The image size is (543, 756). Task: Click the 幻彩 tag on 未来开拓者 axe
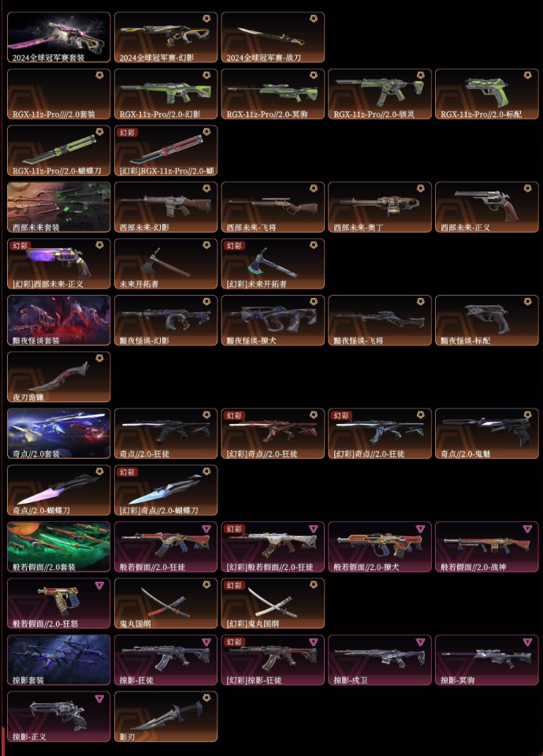coord(234,246)
